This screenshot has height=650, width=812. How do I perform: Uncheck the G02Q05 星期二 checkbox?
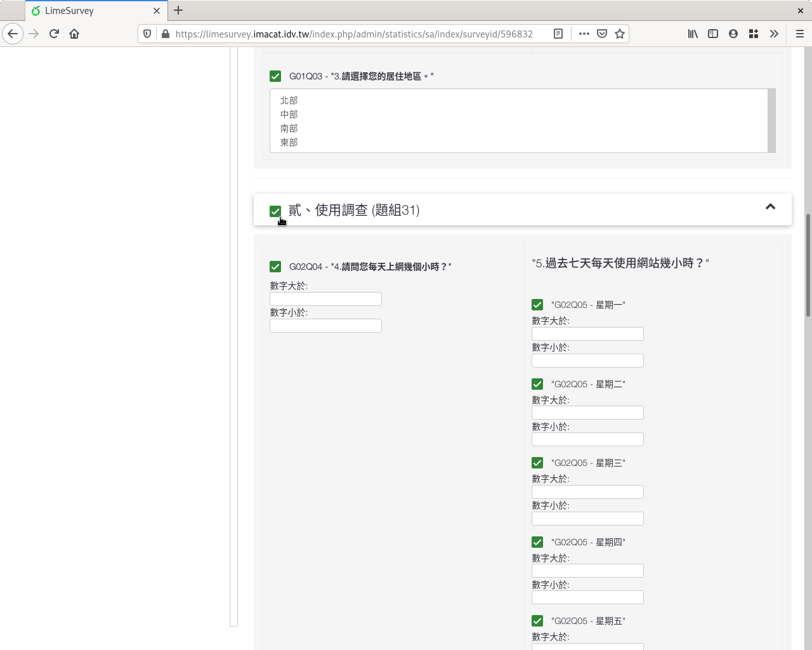(537, 384)
